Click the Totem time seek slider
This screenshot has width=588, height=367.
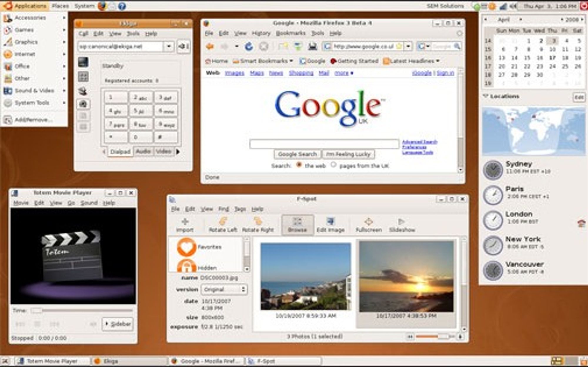point(82,310)
